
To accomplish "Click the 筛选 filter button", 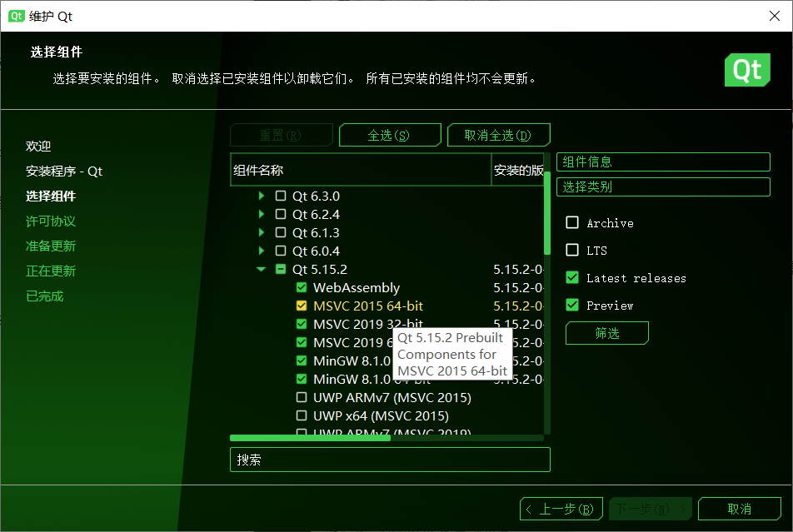I will point(607,333).
